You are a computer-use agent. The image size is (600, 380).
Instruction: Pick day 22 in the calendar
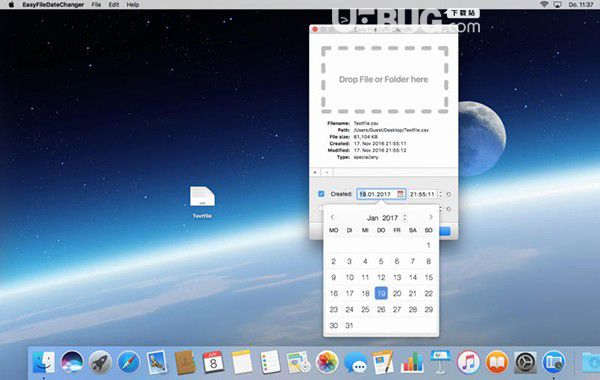(x=429, y=293)
